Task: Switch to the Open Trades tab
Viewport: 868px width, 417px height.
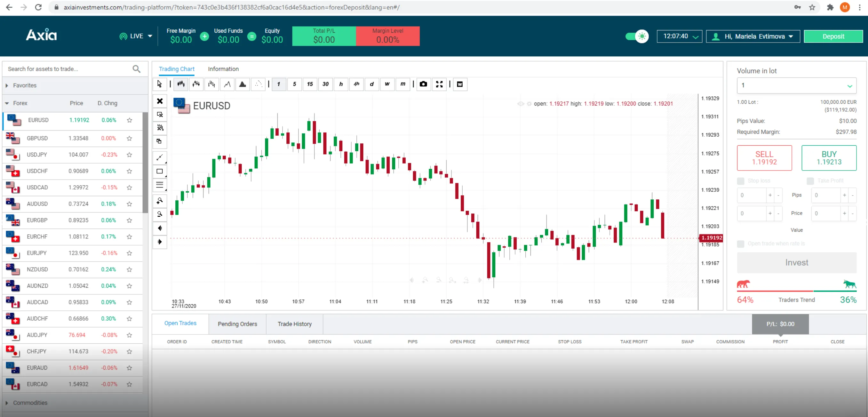Action: pos(180,323)
